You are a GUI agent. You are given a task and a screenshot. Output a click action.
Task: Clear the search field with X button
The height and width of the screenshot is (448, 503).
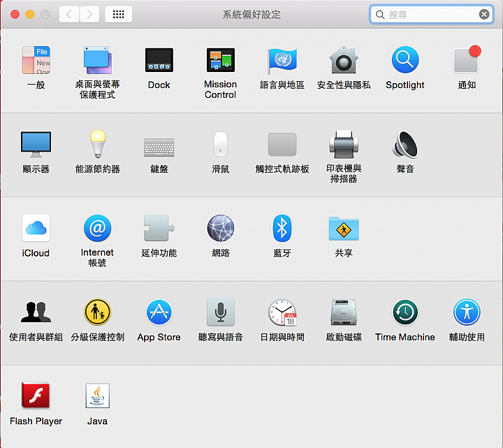[x=484, y=14]
